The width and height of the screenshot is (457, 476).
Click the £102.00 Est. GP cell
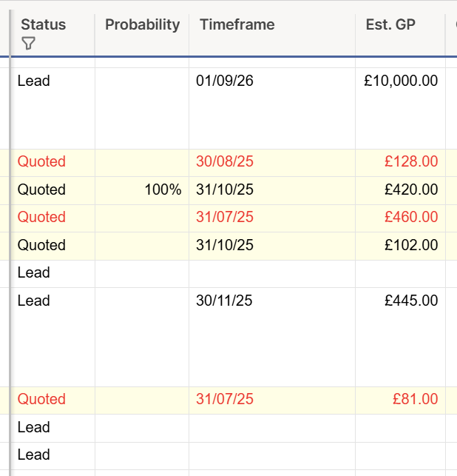[400, 247]
